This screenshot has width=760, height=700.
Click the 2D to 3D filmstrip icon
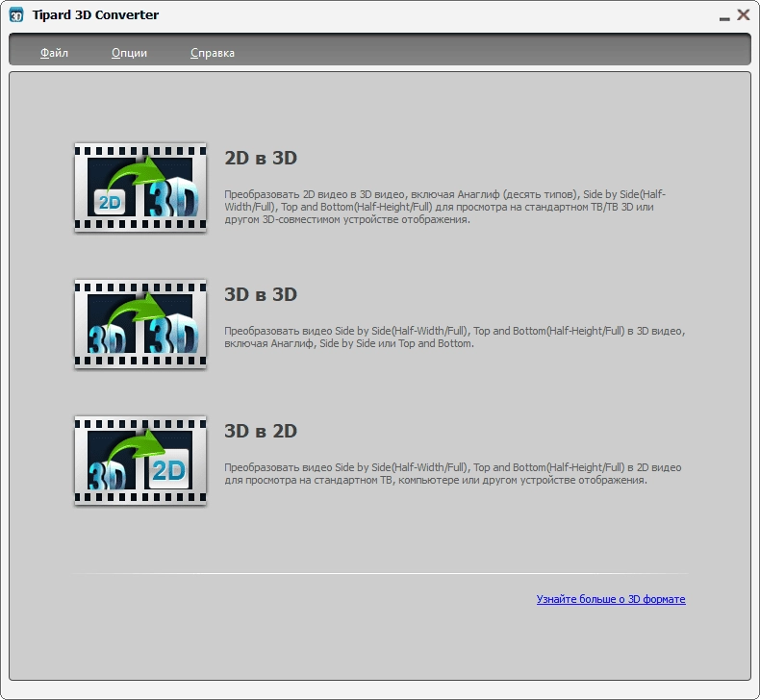click(140, 187)
